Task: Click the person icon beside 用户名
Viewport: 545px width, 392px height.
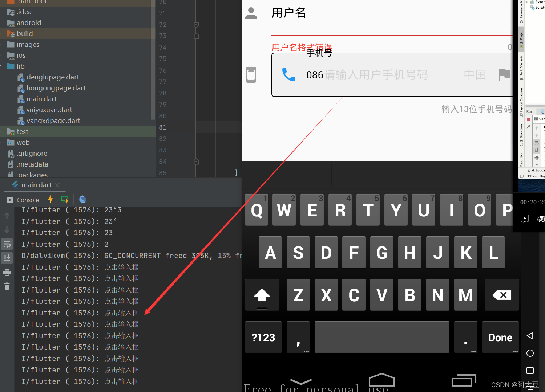Action: point(251,13)
